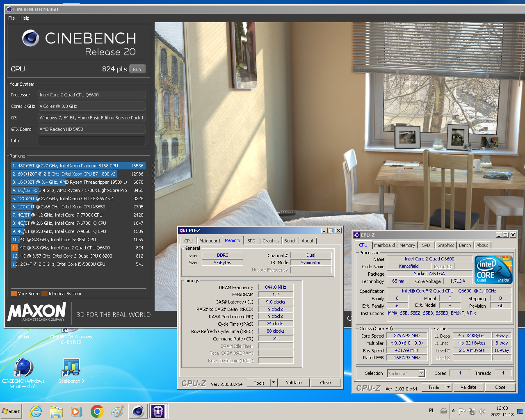This screenshot has width=525, height=420.
Task: Select the Ryzen Threadripper 1950X ranking row
Action: tap(78, 182)
